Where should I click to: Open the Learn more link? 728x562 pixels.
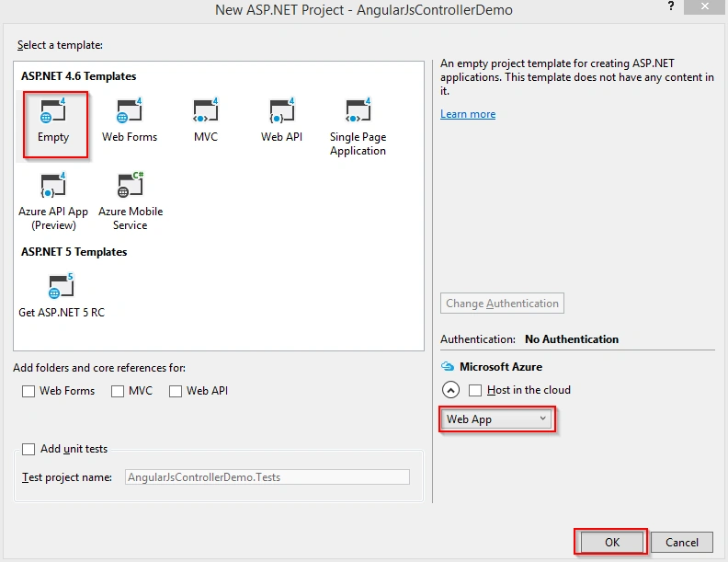(x=468, y=114)
